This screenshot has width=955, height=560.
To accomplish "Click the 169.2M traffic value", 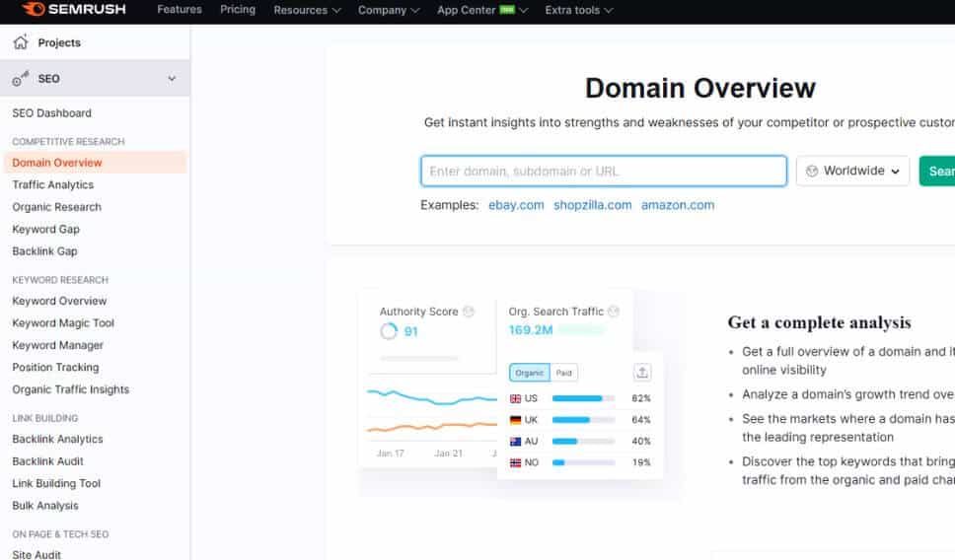I will 531,330.
